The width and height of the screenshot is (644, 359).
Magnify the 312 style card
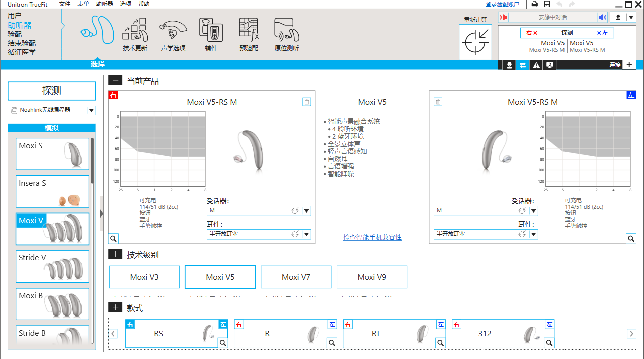click(549, 343)
